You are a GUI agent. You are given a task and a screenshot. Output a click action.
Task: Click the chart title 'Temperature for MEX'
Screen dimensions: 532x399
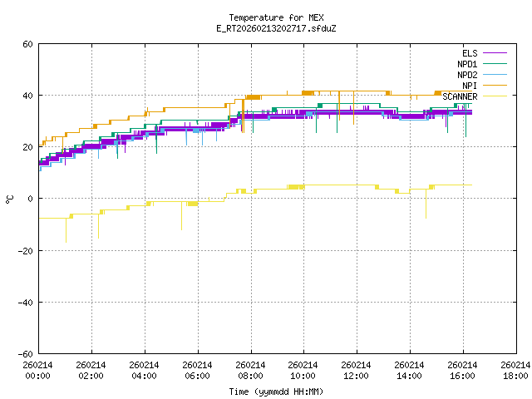tap(276, 17)
